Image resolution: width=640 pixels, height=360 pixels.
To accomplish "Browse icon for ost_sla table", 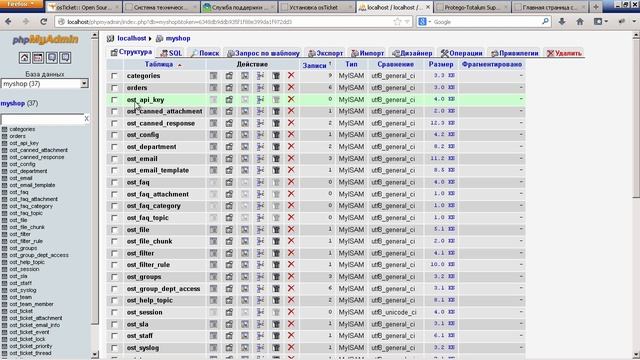I will pyautogui.click(x=213, y=324).
